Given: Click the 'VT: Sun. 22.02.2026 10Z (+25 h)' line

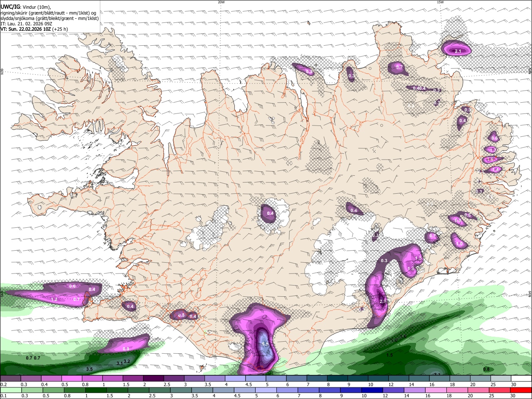Looking at the screenshot, I should (x=34, y=29).
